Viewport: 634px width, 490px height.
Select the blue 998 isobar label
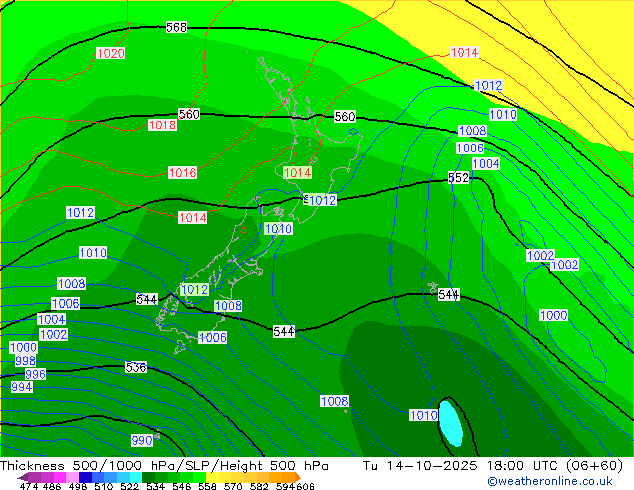25,360
